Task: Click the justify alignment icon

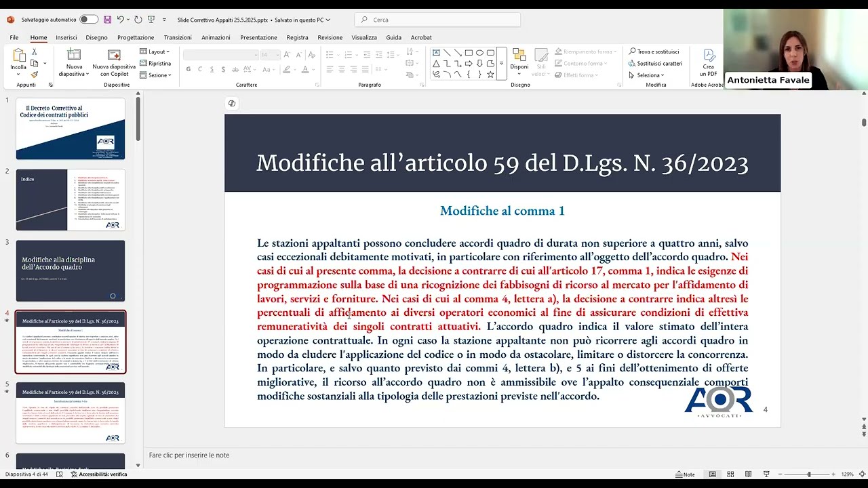Action: coord(365,69)
